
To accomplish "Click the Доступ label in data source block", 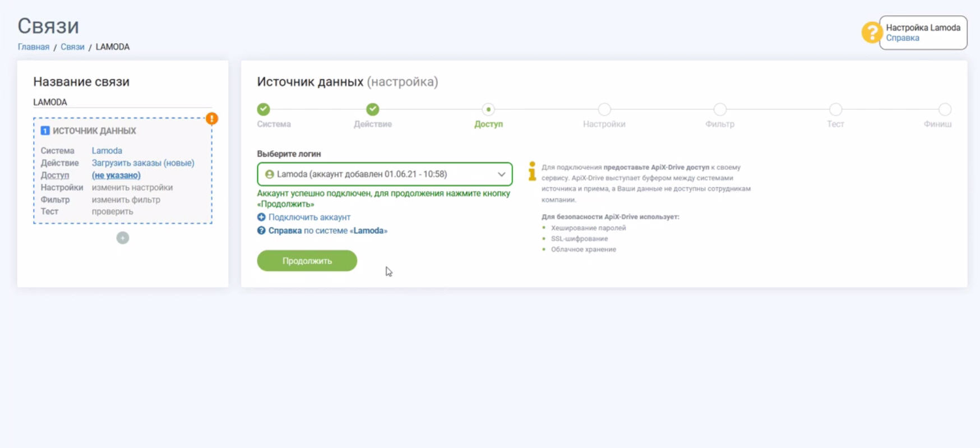I will pyautogui.click(x=55, y=175).
